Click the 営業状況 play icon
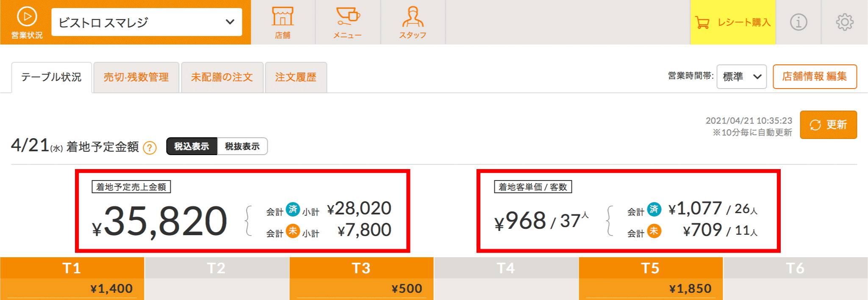This screenshot has width=868, height=300. pyautogui.click(x=27, y=17)
